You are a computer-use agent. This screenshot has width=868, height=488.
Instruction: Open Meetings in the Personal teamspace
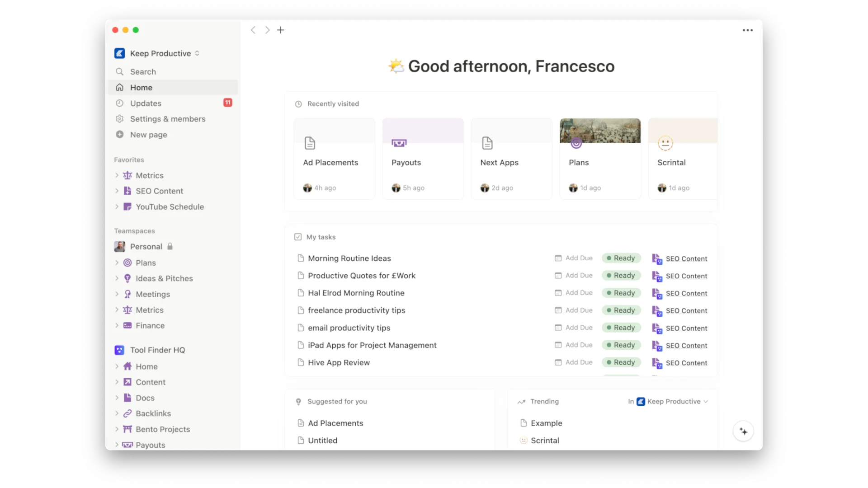[152, 294]
